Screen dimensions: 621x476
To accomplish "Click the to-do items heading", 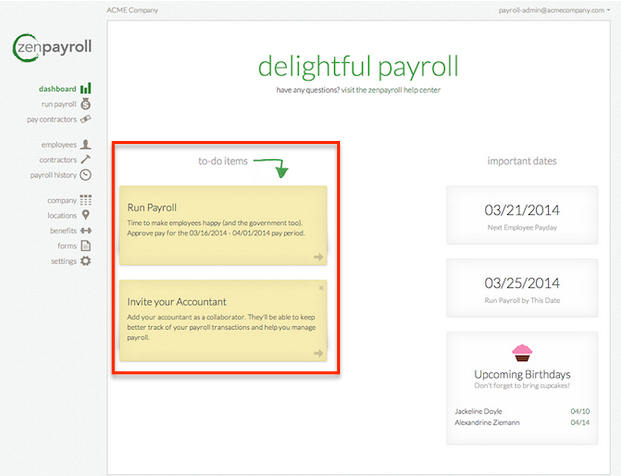I will [223, 161].
